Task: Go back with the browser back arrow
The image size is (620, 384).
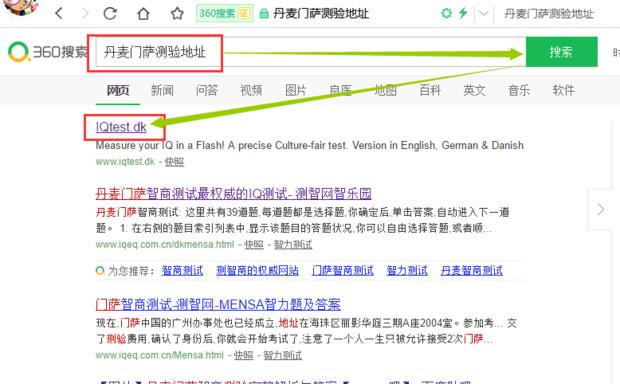Action: [x=59, y=13]
